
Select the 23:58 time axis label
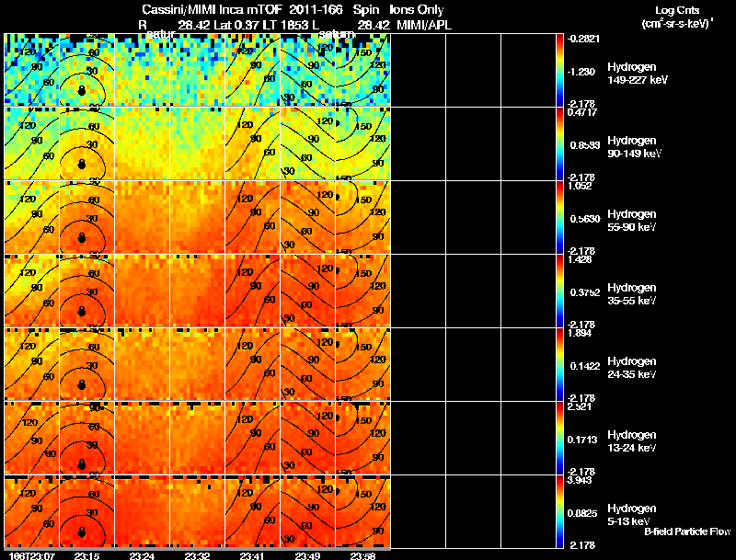[x=362, y=556]
